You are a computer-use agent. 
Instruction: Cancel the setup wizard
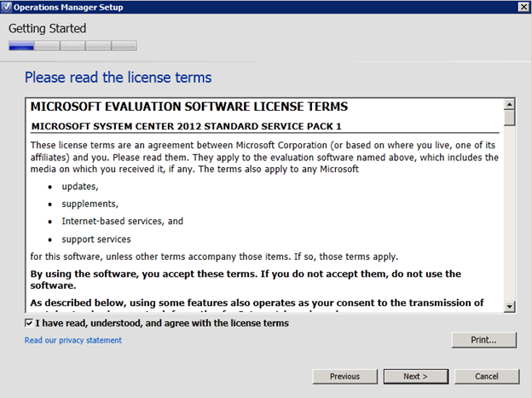point(487,377)
